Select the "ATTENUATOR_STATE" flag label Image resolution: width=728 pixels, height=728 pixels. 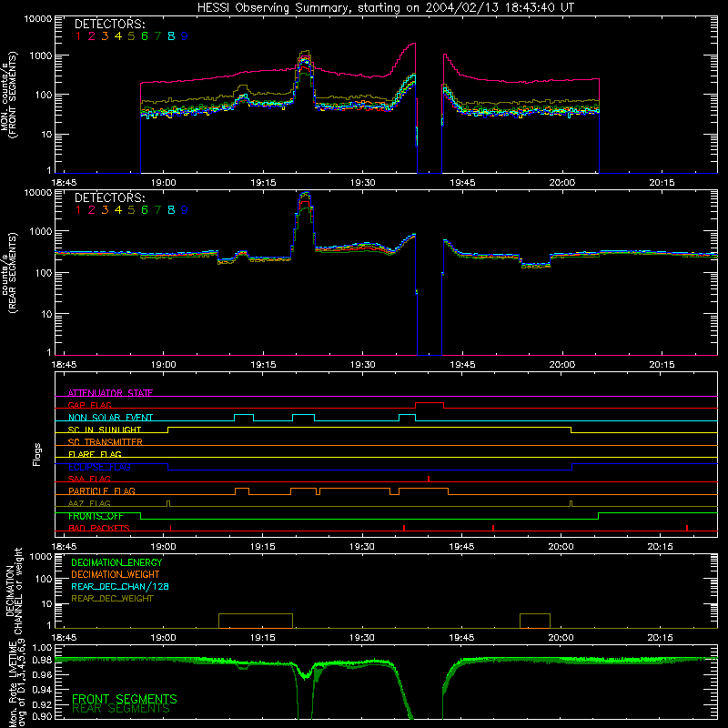pyautogui.click(x=110, y=393)
